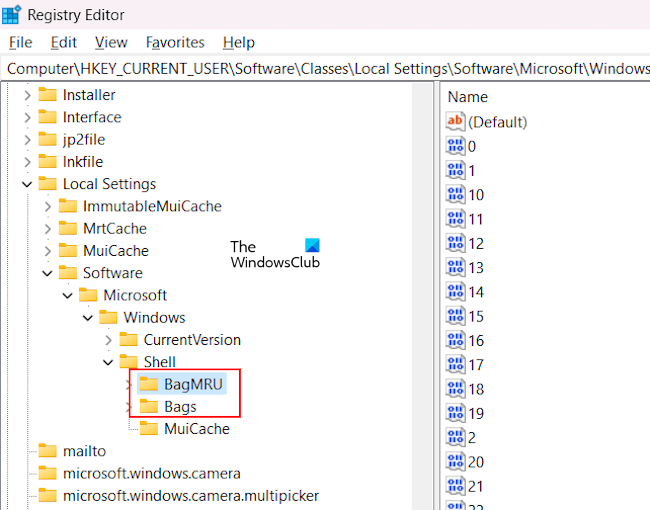Viewport: 650px width, 510px height.
Task: Expand the jp2file key
Action: (27, 140)
